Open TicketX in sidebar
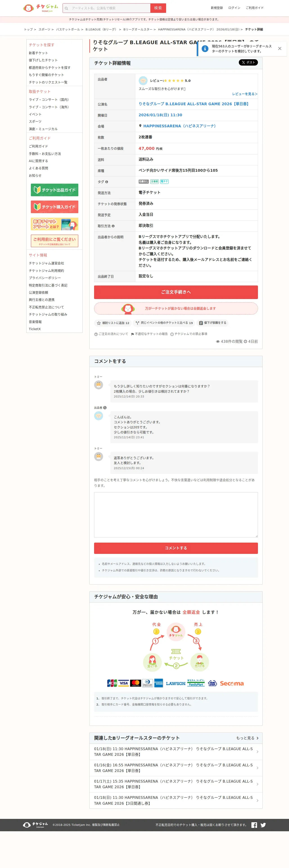Viewport: 289px width, 868px height. tap(35, 329)
